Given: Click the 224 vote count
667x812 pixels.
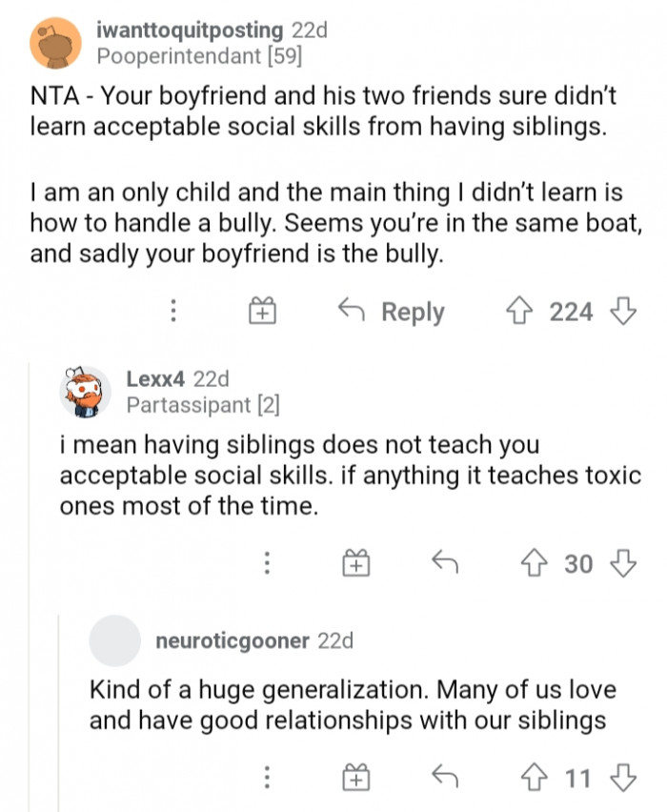Looking at the screenshot, I should (x=565, y=312).
